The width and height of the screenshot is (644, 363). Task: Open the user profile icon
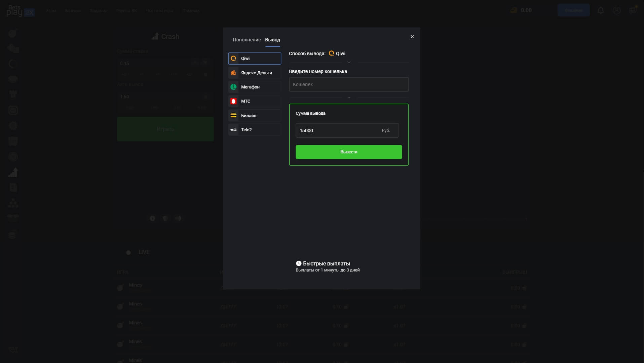click(x=616, y=10)
